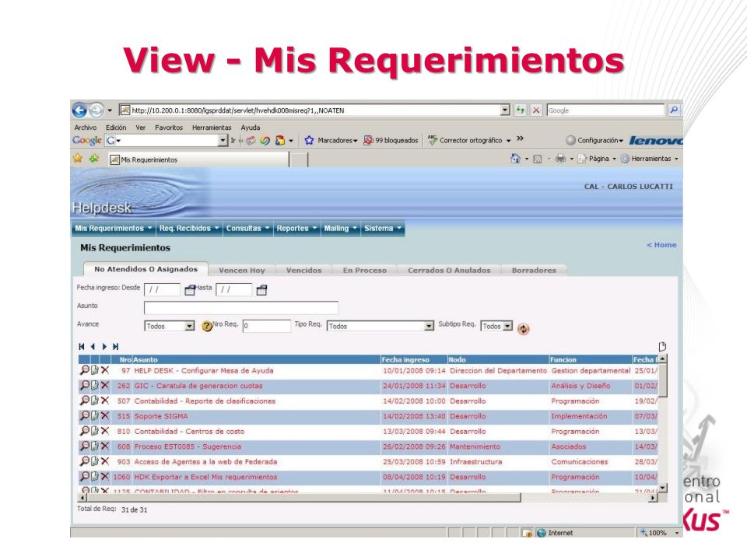Go to previous page of requirements

click(93, 347)
